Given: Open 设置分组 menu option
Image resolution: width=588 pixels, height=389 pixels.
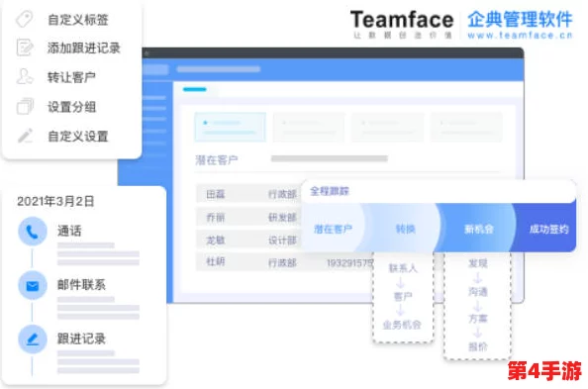Looking at the screenshot, I should tap(71, 107).
